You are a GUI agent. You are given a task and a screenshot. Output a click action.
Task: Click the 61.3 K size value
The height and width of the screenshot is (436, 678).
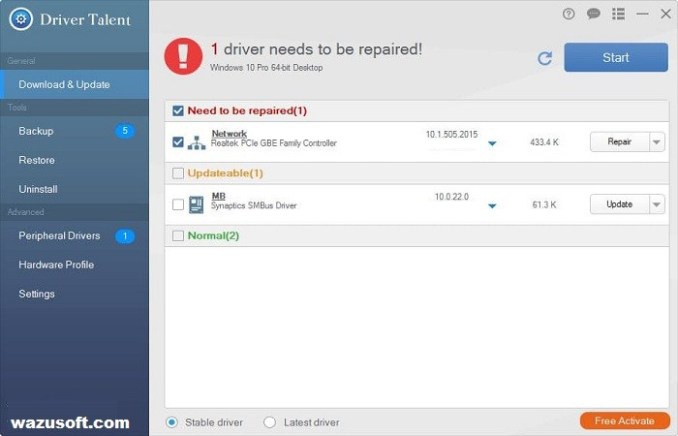544,205
